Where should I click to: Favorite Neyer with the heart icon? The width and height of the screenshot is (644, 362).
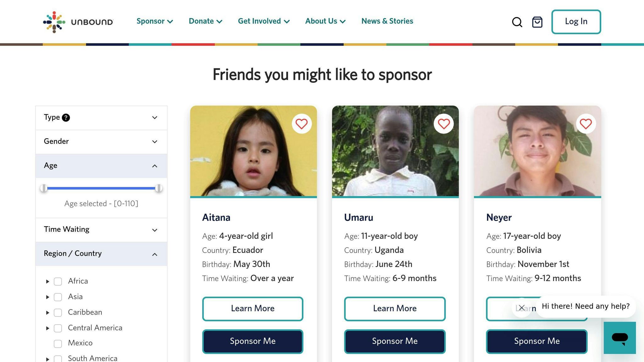(x=586, y=124)
